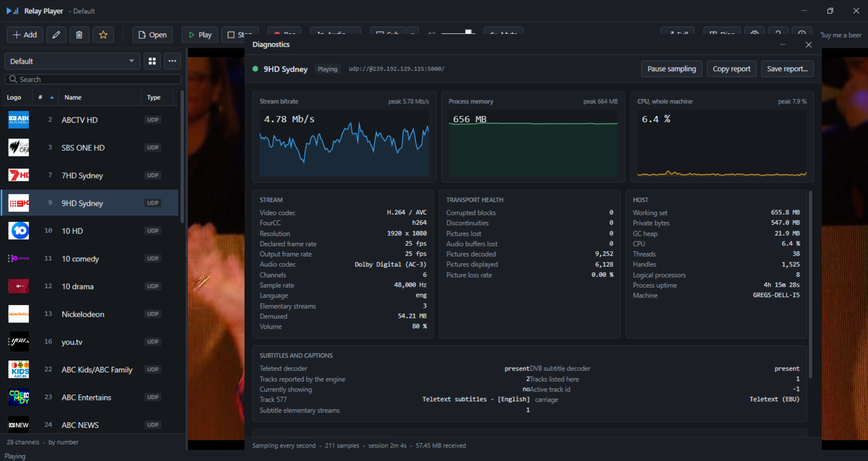Select the 7HD Sydney channel
868x461 pixels.
pos(91,175)
